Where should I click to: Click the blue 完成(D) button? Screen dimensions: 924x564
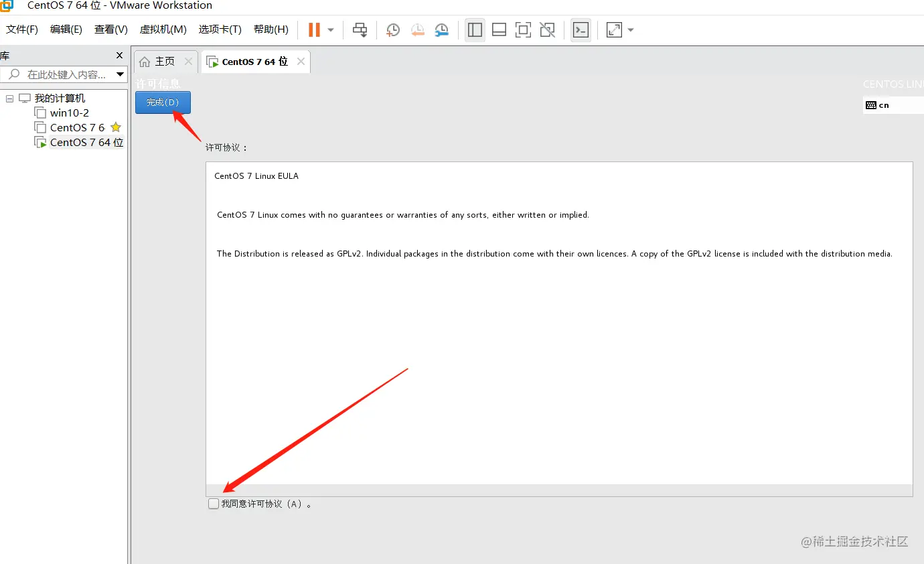163,102
